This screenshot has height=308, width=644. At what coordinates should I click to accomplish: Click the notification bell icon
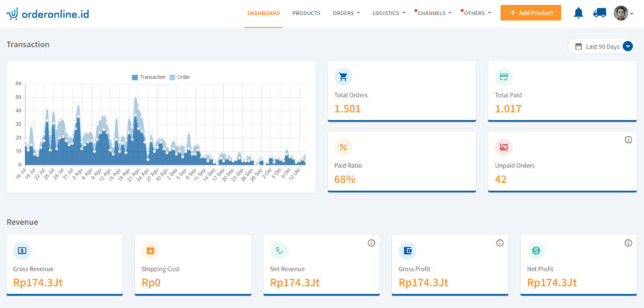coord(579,13)
